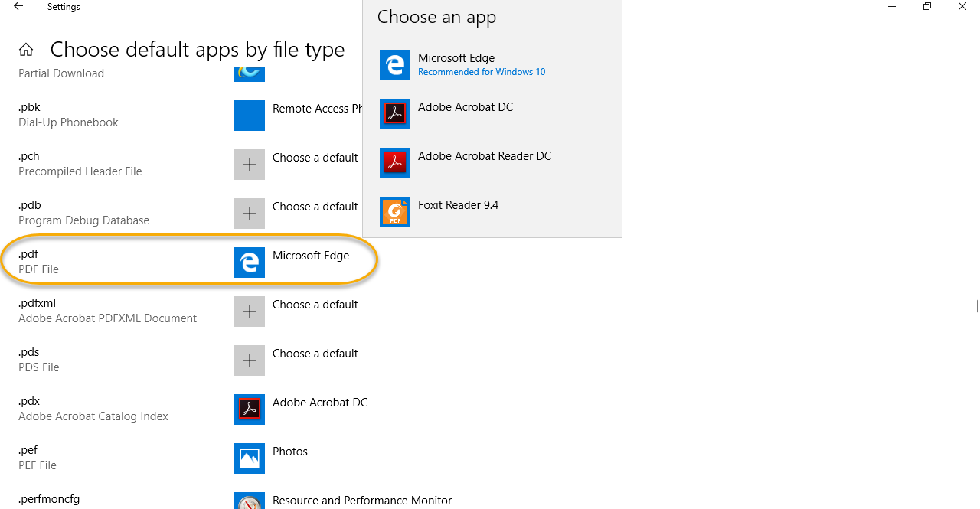Click the Adobe Acrobat Catalog Index text
980x509 pixels.
coord(93,416)
